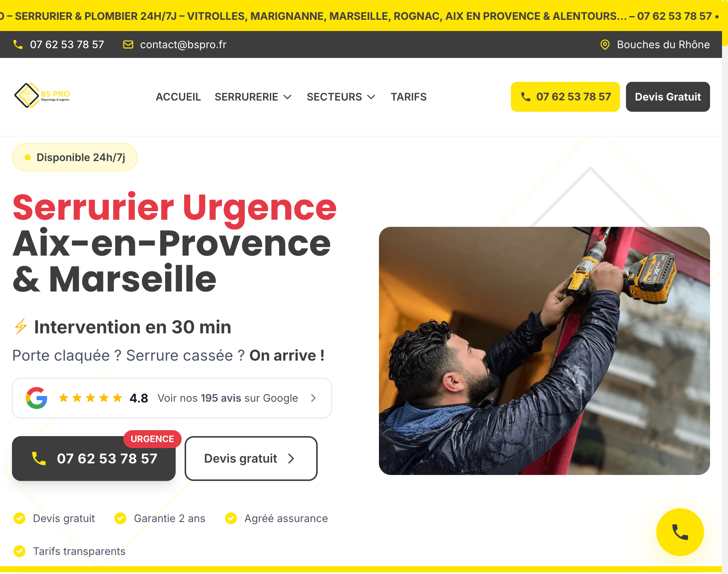Click the BS PRO logo
Viewport: 728px width, 574px height.
click(x=42, y=96)
